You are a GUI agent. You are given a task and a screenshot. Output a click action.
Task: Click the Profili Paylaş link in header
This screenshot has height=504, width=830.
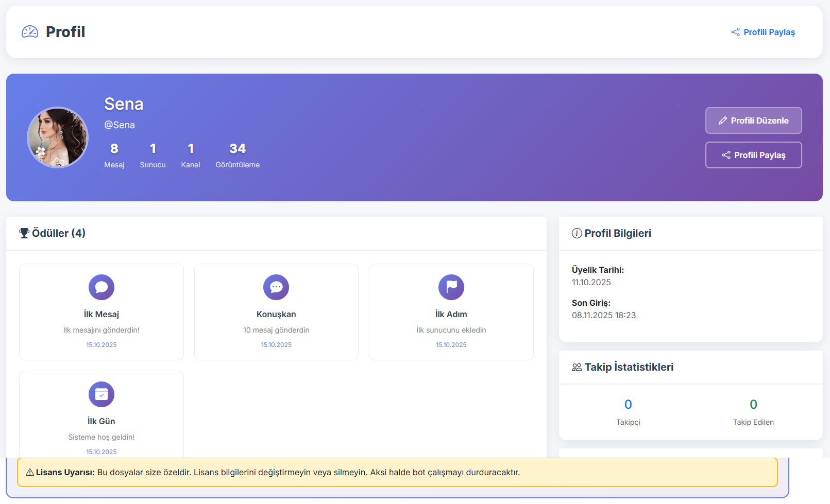[x=763, y=32]
